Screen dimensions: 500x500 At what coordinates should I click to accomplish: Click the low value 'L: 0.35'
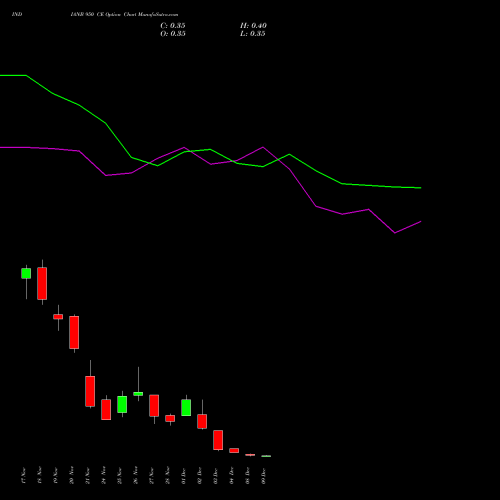pyautogui.click(x=253, y=34)
